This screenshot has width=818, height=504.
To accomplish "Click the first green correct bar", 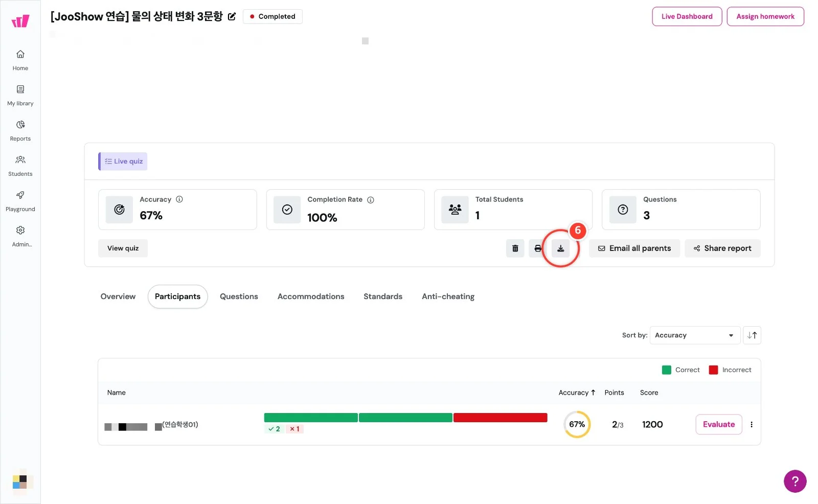I will point(311,418).
